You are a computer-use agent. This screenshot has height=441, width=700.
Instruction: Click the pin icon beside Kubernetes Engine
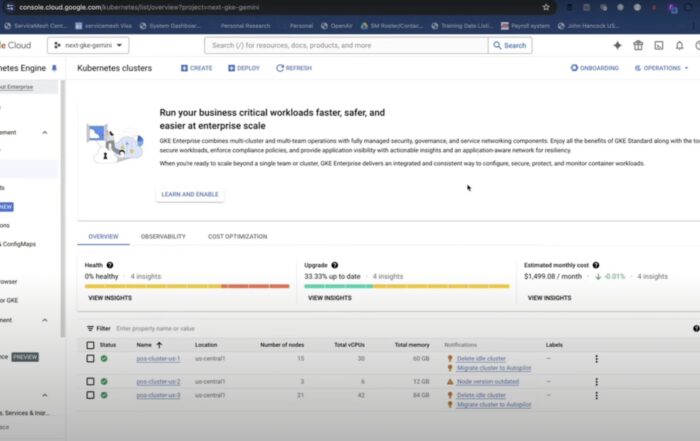pos(54,68)
